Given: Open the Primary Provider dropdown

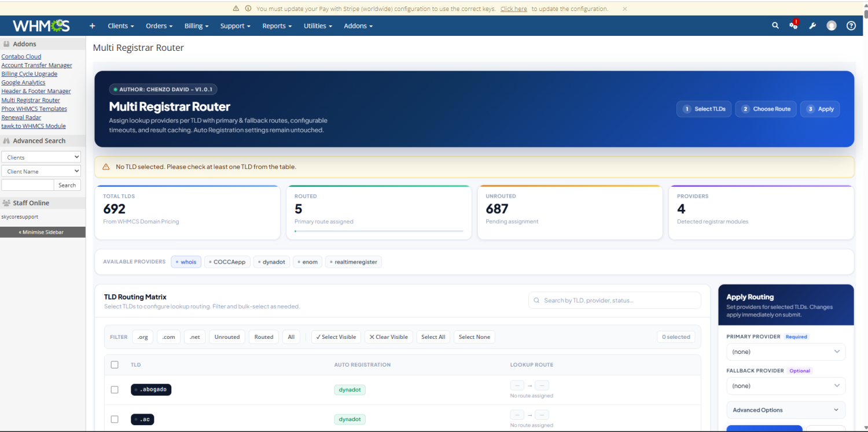Looking at the screenshot, I should [x=786, y=352].
